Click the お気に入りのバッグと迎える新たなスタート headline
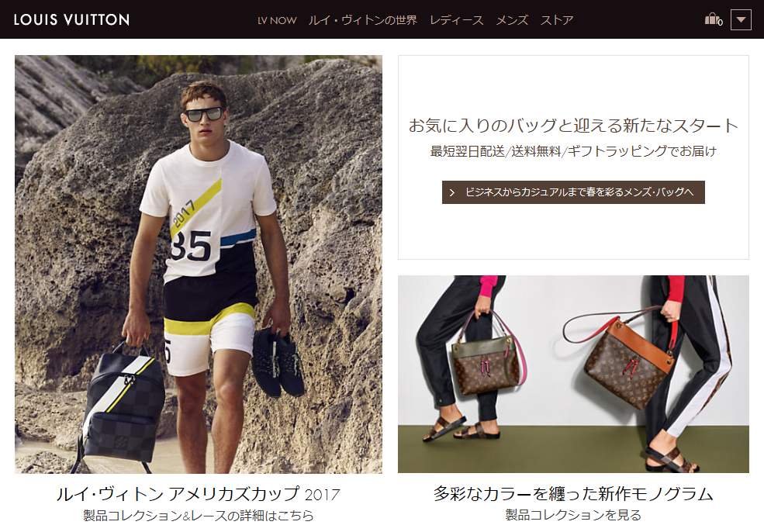764x532 pixels. click(573, 125)
